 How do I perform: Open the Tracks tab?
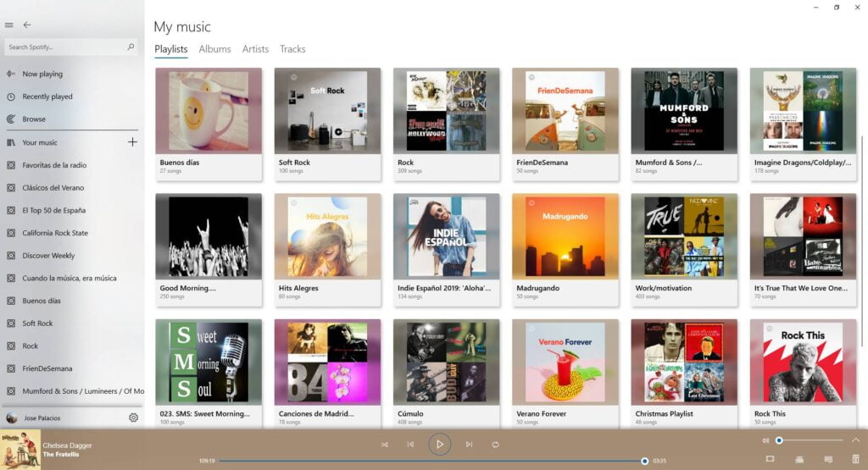(x=292, y=49)
